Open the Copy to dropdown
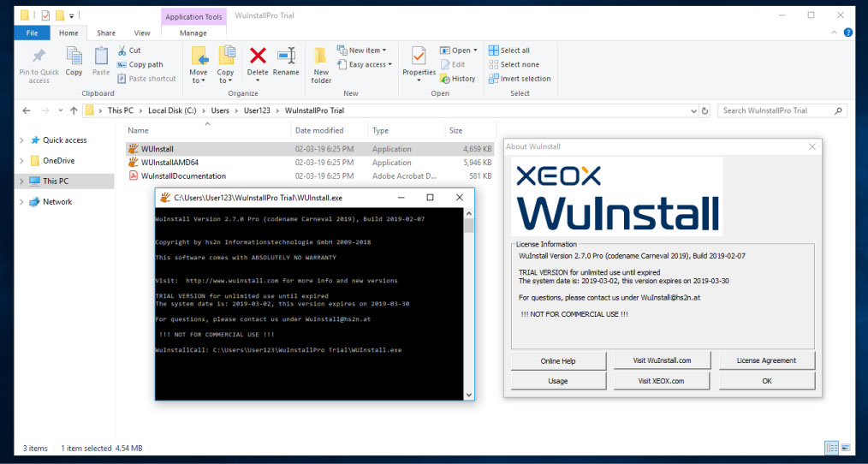 click(225, 65)
